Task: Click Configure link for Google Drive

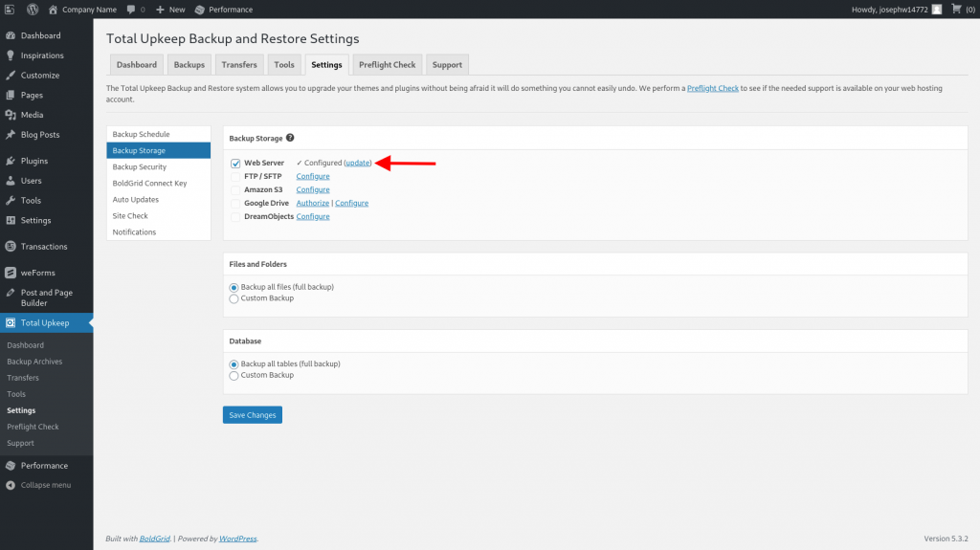Action: (x=352, y=203)
